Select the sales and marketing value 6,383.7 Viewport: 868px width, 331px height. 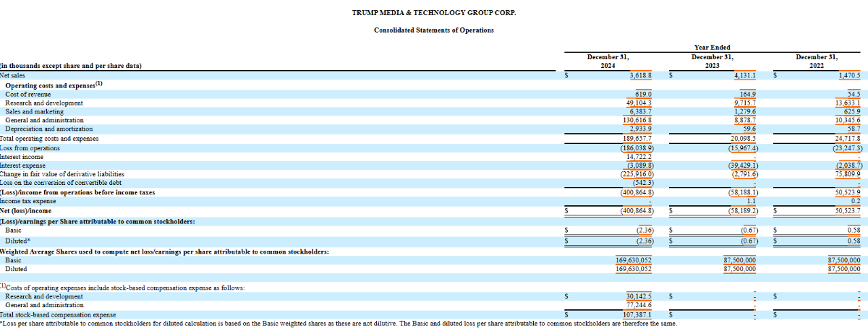[641, 111]
